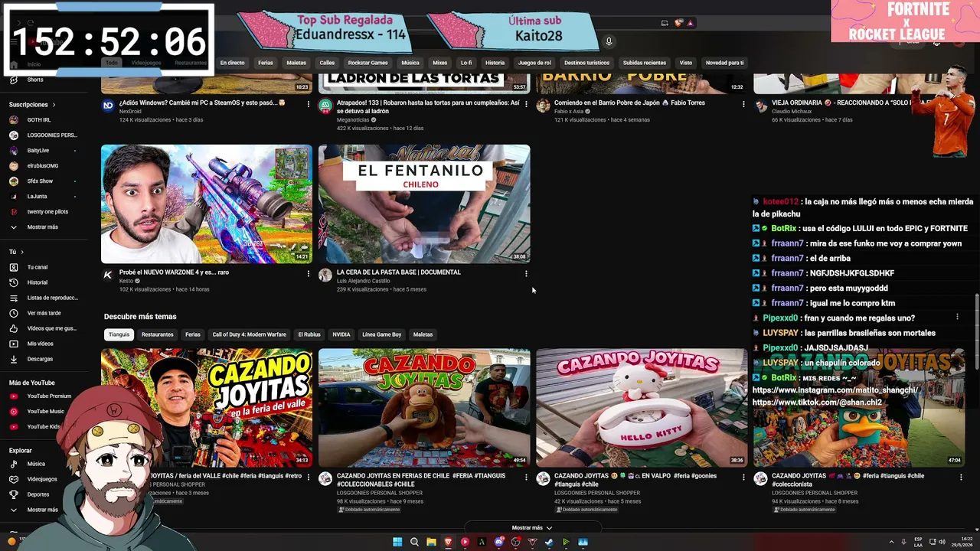Select the Destinos turísticos chip
The width and height of the screenshot is (980, 551).
[x=586, y=63]
